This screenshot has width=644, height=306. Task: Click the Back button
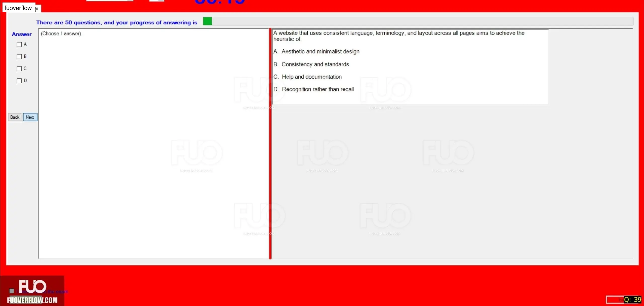click(x=15, y=117)
